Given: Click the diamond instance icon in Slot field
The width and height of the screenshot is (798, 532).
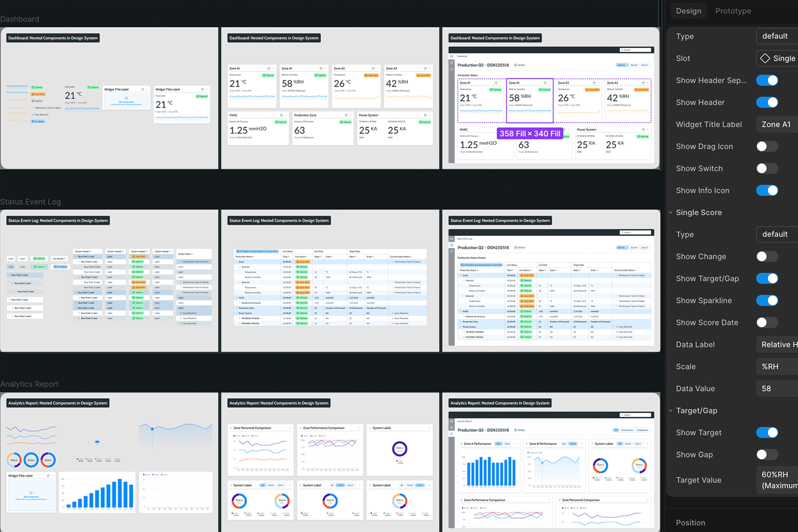Looking at the screenshot, I should tap(765, 58).
